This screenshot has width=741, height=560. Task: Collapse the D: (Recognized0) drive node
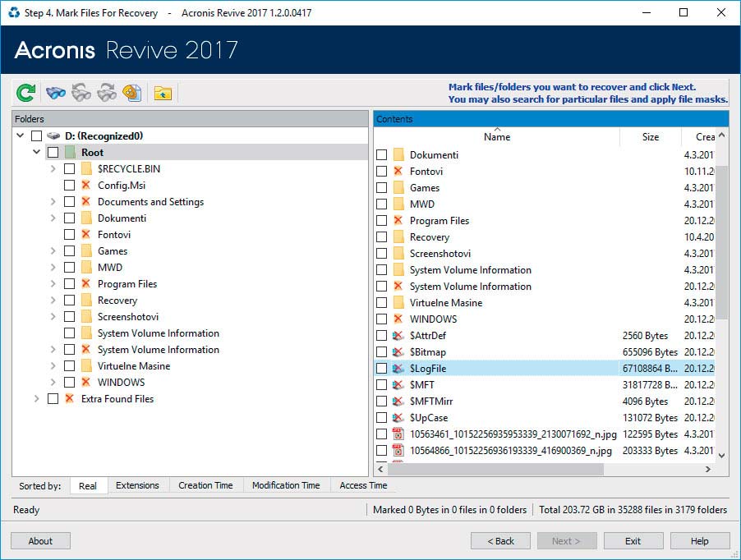point(20,135)
